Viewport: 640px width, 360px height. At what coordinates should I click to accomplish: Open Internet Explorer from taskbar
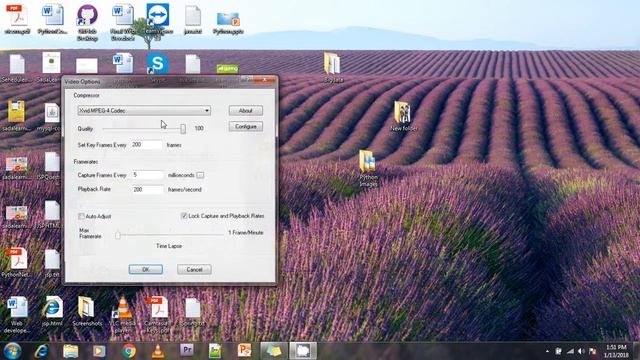41,351
